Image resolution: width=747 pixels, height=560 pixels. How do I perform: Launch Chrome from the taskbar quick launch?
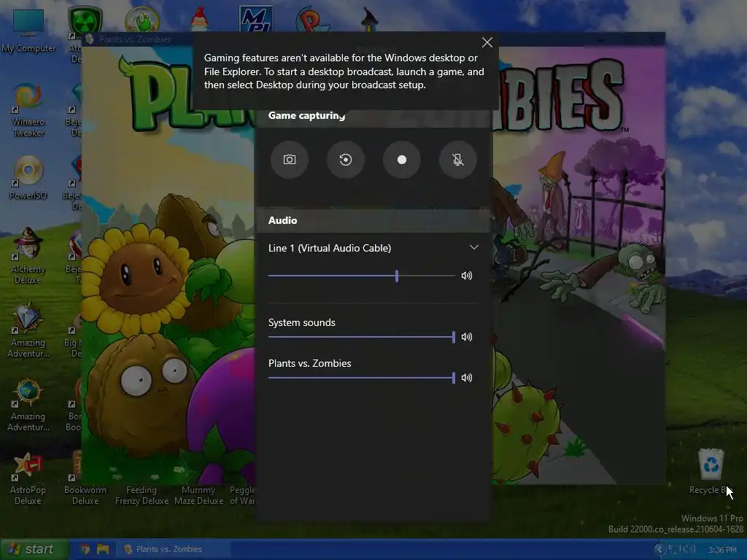tap(85, 550)
